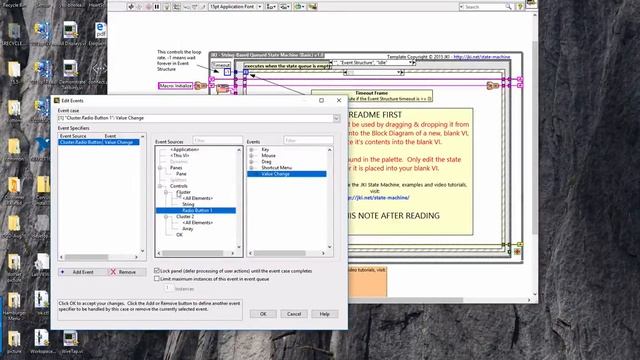This screenshot has height=360, width=640.
Task: Select Value Change in Events list
Action: [287, 174]
